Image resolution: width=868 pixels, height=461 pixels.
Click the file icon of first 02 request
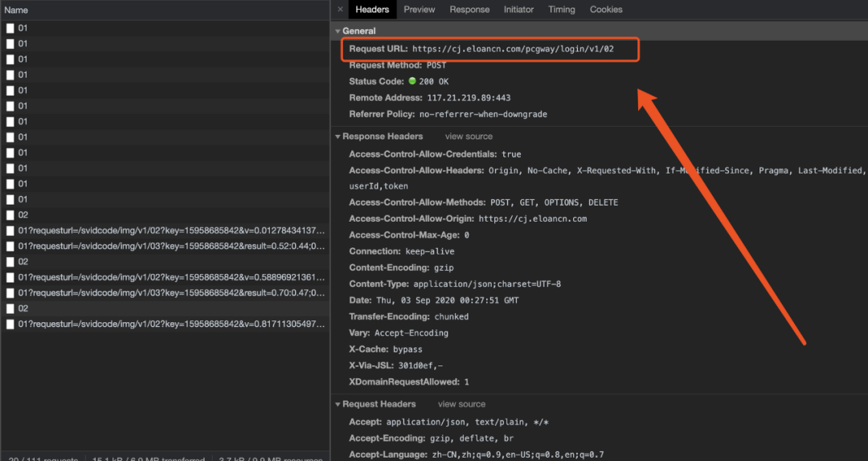10,215
